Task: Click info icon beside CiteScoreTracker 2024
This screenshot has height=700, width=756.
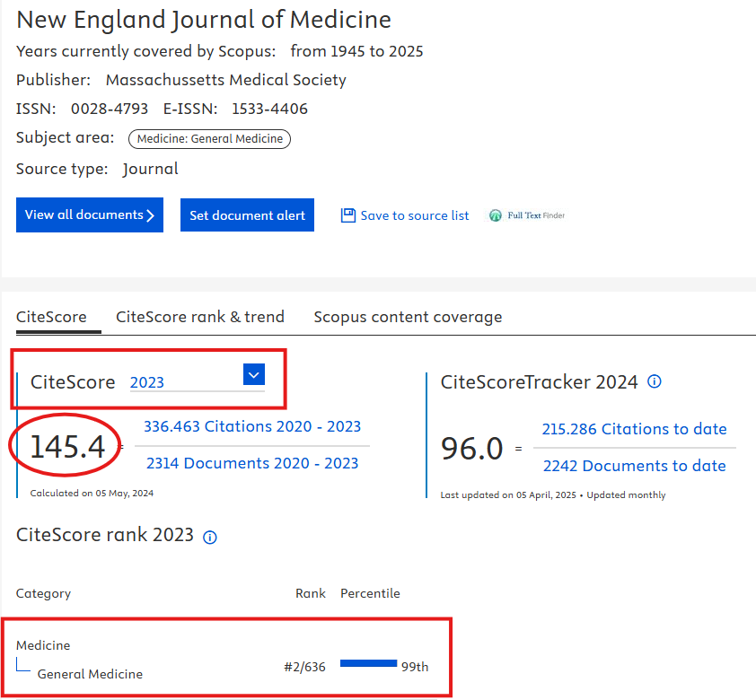Action: coord(655,381)
